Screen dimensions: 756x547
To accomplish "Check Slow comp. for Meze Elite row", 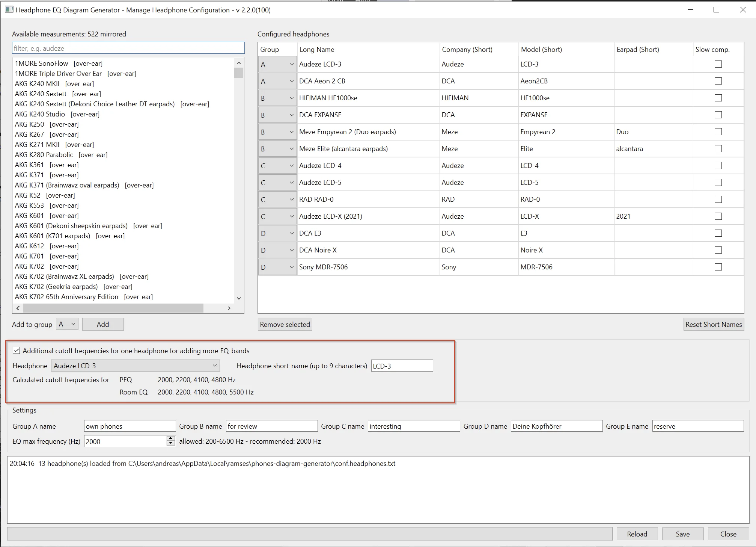I will tap(718, 149).
